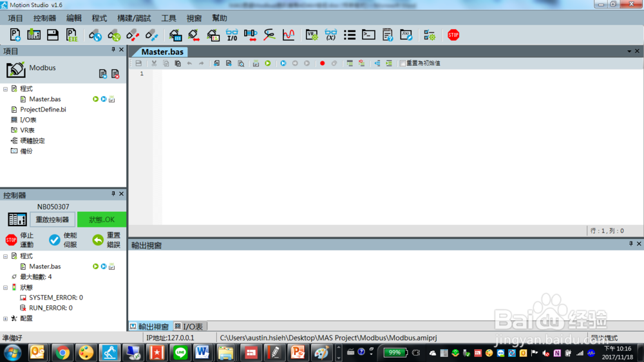Click the increase indent icon in editor toolbar

pyautogui.click(x=389, y=63)
